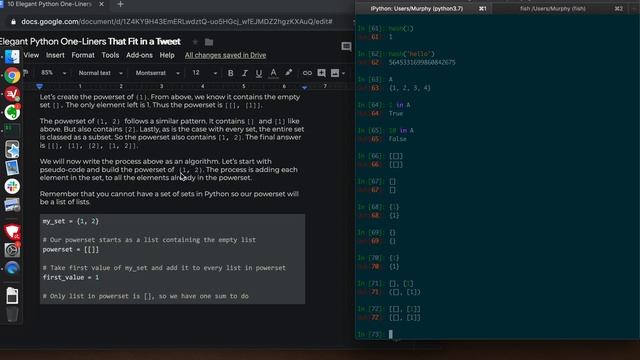Open the Format menu
Viewport: 640px width, 360px height.
[83, 55]
